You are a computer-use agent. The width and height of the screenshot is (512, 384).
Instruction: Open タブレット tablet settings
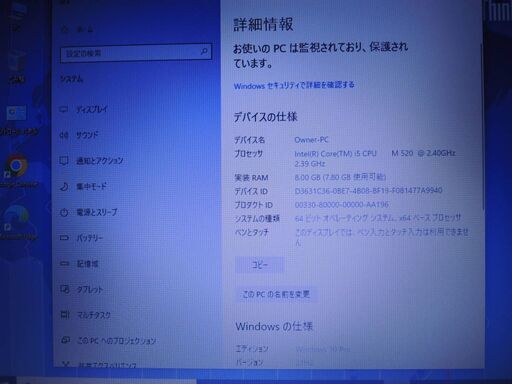(81, 289)
